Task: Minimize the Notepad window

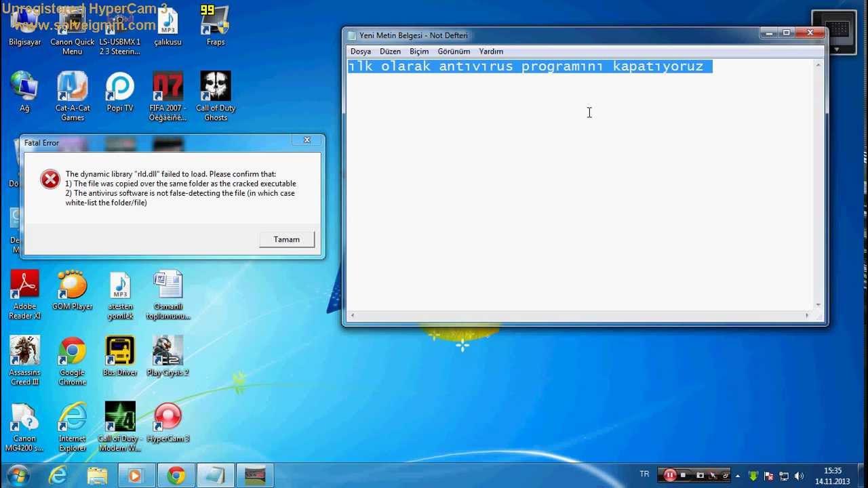Action: coord(769,33)
